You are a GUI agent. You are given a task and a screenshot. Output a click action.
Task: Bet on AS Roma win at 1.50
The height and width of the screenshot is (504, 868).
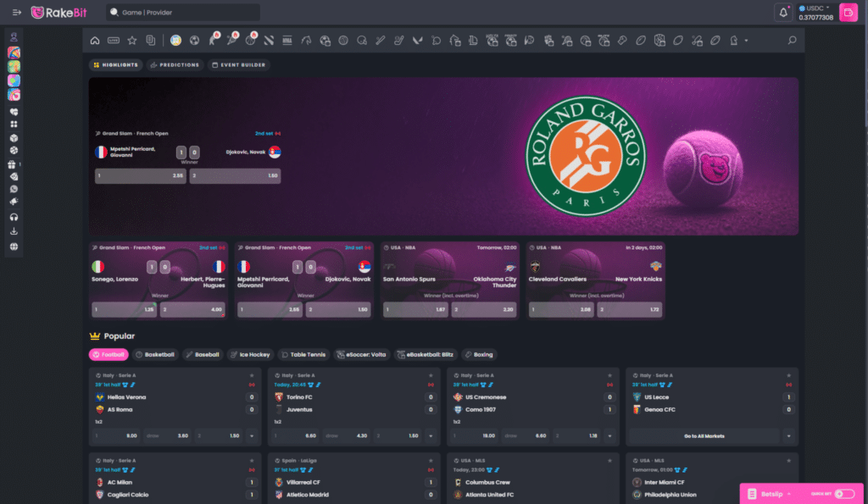219,436
